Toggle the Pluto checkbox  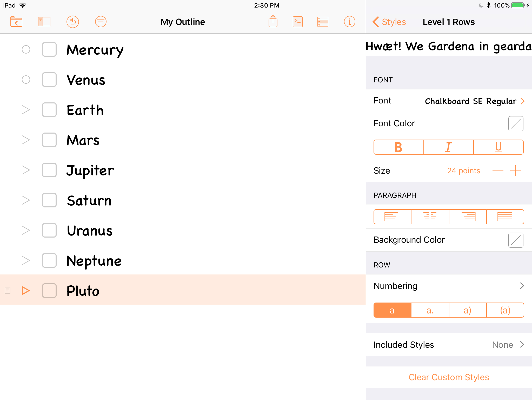(x=49, y=291)
